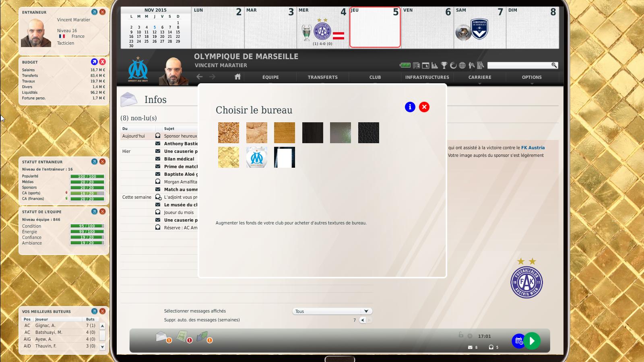Select Saturday 7 Bordeaux match day

tap(480, 27)
